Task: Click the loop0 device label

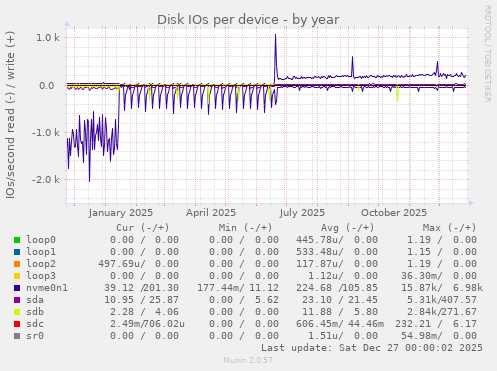Action: point(41,240)
